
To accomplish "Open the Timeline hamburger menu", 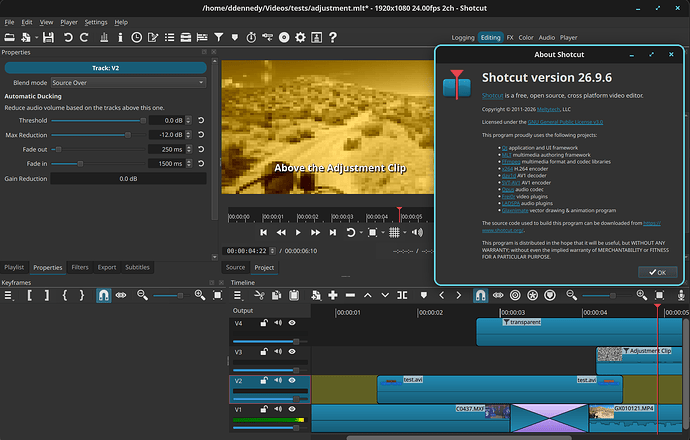I will (238, 295).
